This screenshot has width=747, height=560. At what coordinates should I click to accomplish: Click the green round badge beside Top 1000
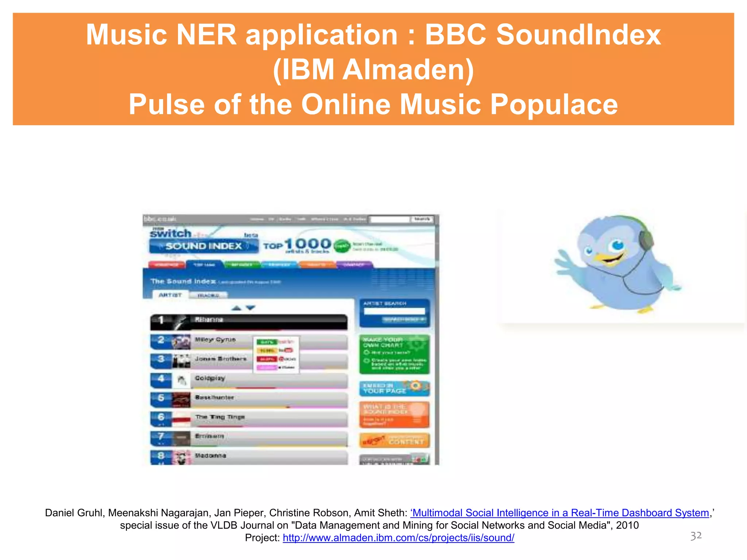(342, 246)
